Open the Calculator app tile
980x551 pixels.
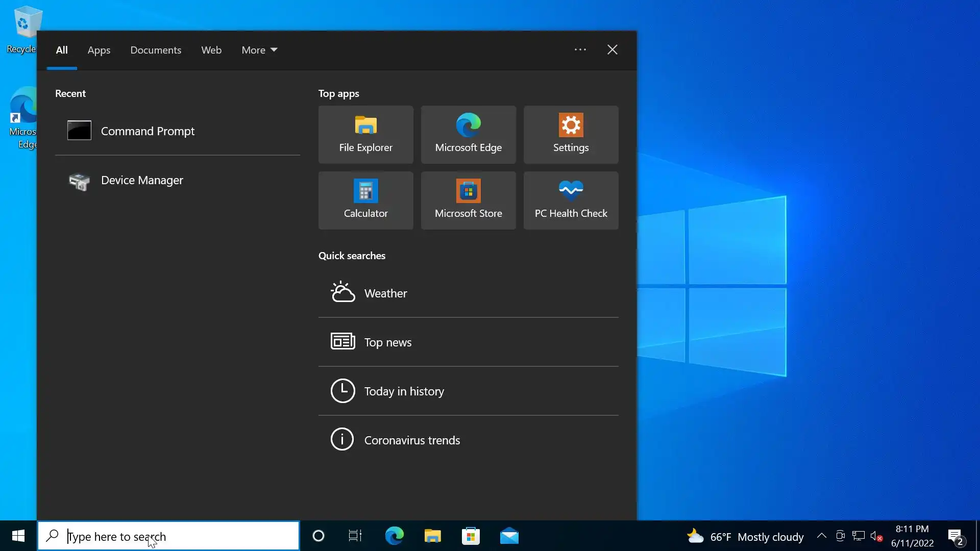(x=365, y=201)
